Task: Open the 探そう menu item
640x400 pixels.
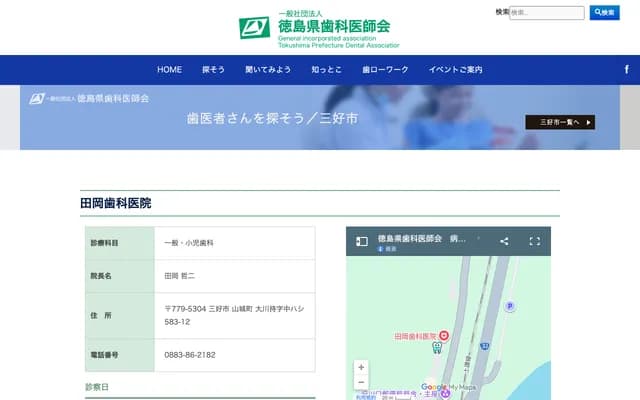Action: 213,70
